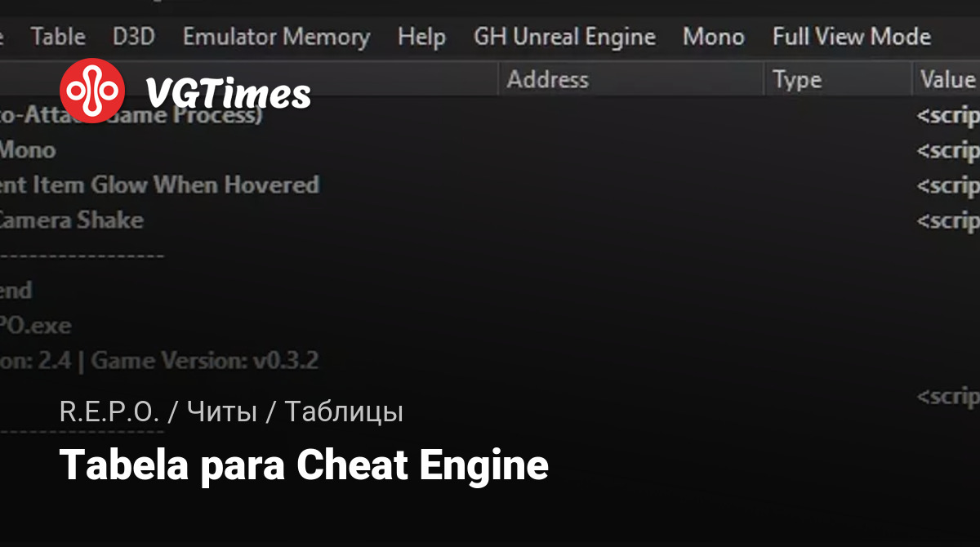This screenshot has width=980, height=547.
Task: Open the Читы breadcrumb link
Action: pos(222,412)
